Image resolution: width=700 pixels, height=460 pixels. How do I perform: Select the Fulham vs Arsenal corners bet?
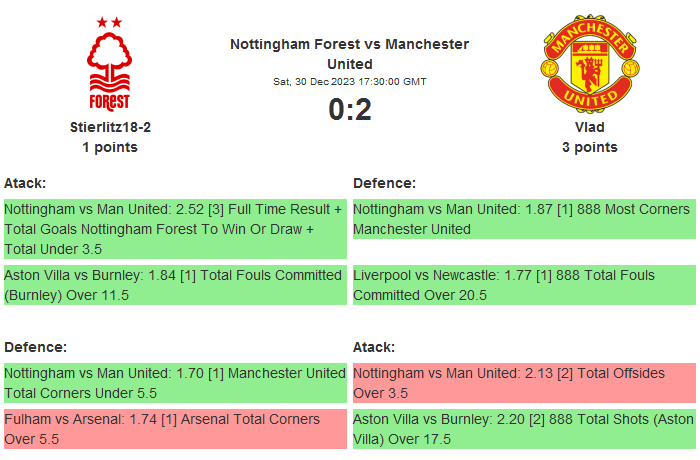point(174,429)
